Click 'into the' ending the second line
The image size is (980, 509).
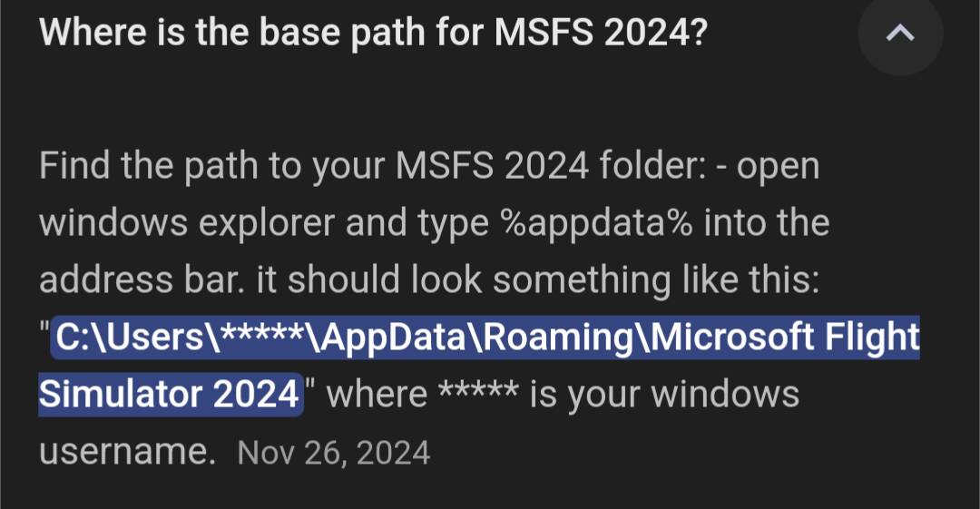tap(767, 222)
